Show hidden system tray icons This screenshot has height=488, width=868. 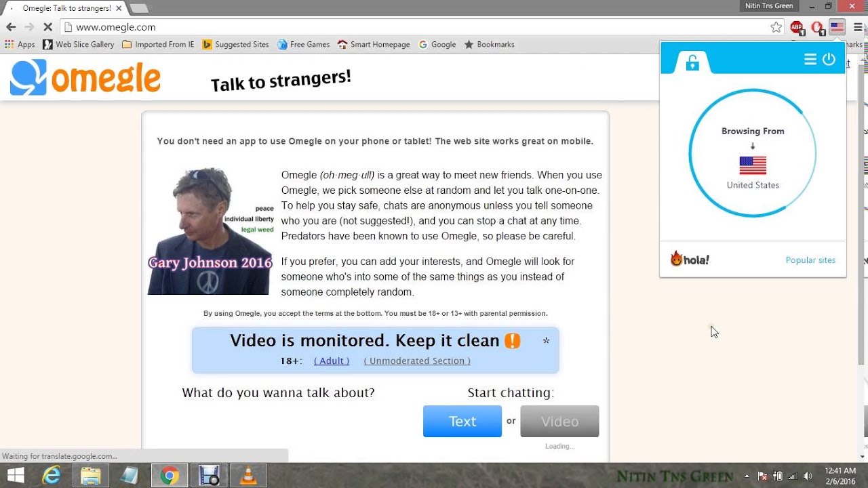point(747,476)
